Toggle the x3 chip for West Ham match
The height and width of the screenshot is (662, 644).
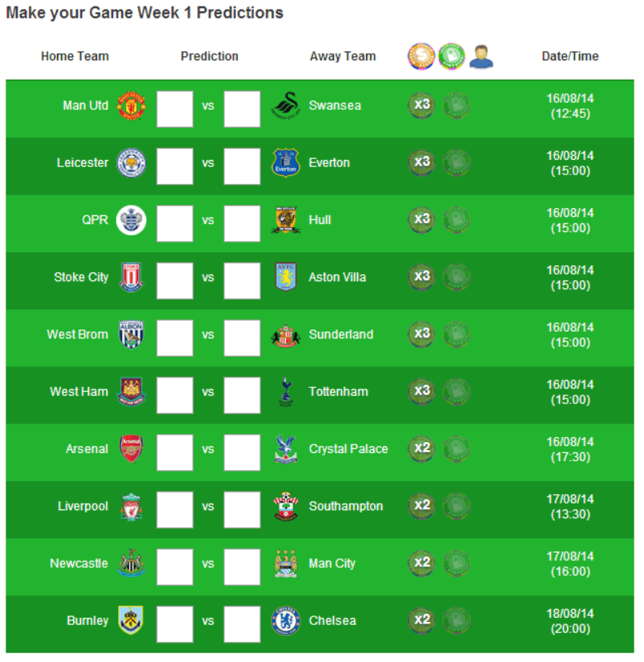click(x=422, y=392)
